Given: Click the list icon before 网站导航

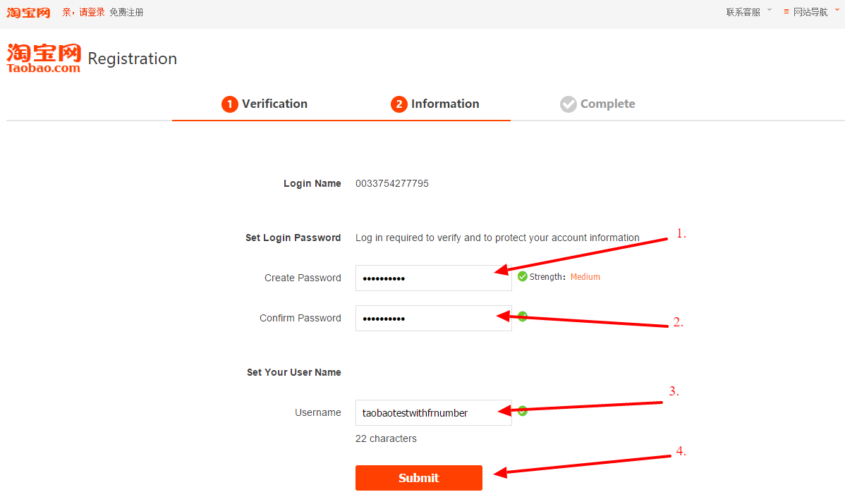Looking at the screenshot, I should (786, 12).
